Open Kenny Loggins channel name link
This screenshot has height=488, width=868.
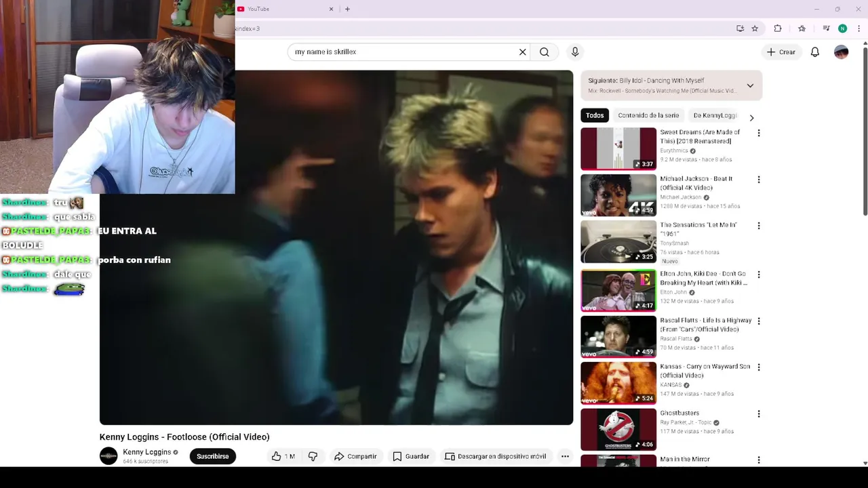146,452
